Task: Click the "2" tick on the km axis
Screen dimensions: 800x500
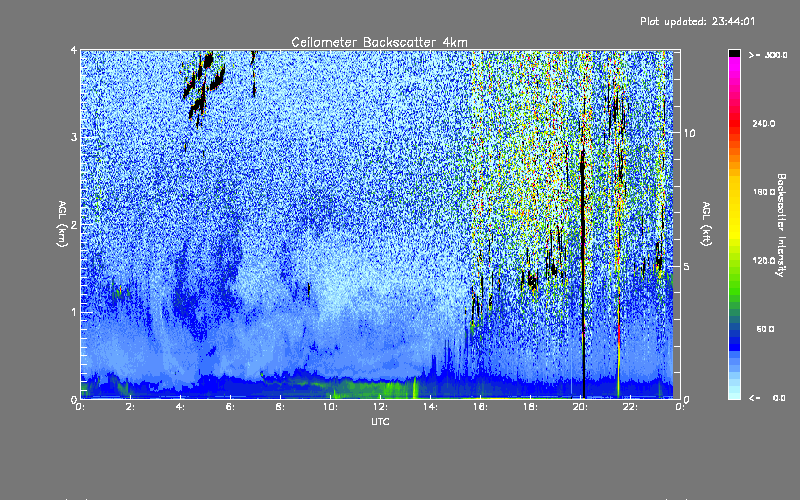Action: [74, 224]
